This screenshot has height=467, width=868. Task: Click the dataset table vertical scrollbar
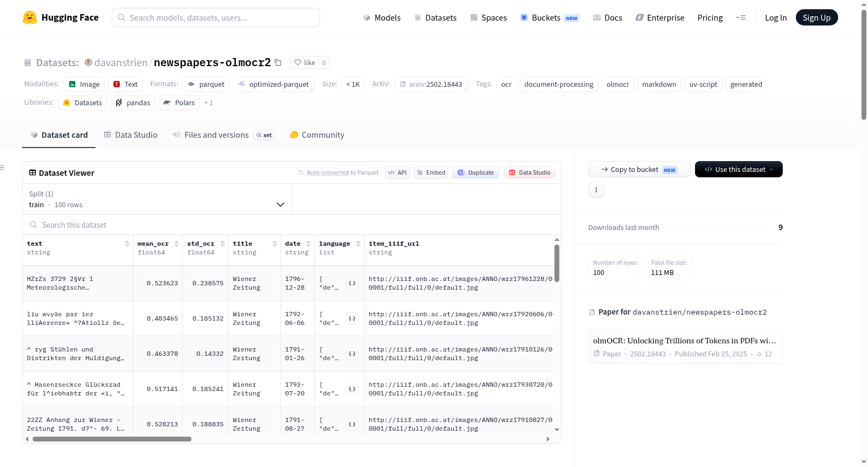coord(557,263)
